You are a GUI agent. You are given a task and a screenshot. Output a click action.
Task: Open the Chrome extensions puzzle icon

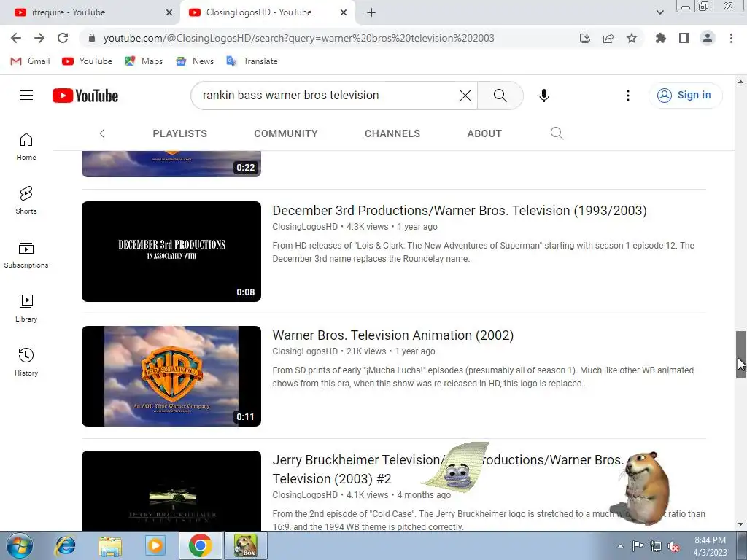[x=660, y=38]
